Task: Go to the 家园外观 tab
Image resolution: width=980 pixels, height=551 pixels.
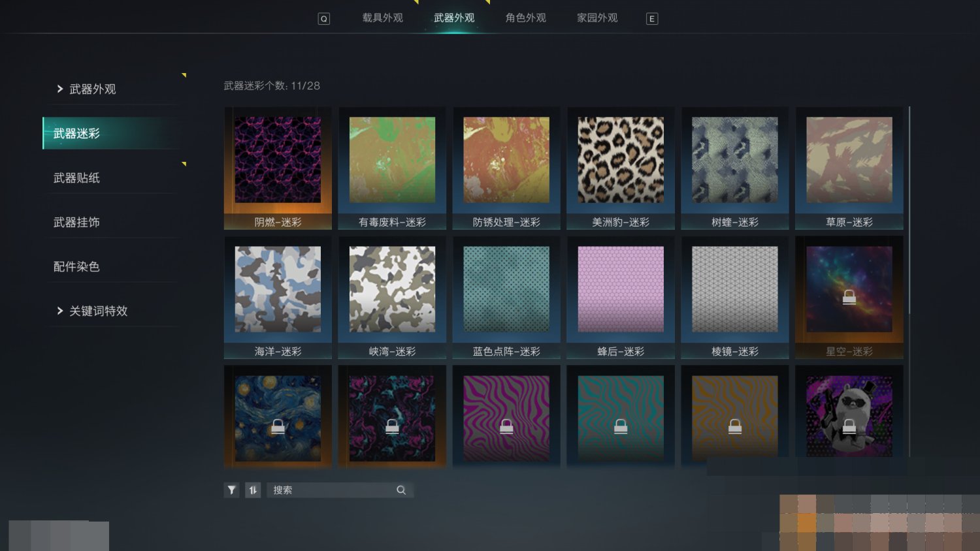Action: point(597,18)
